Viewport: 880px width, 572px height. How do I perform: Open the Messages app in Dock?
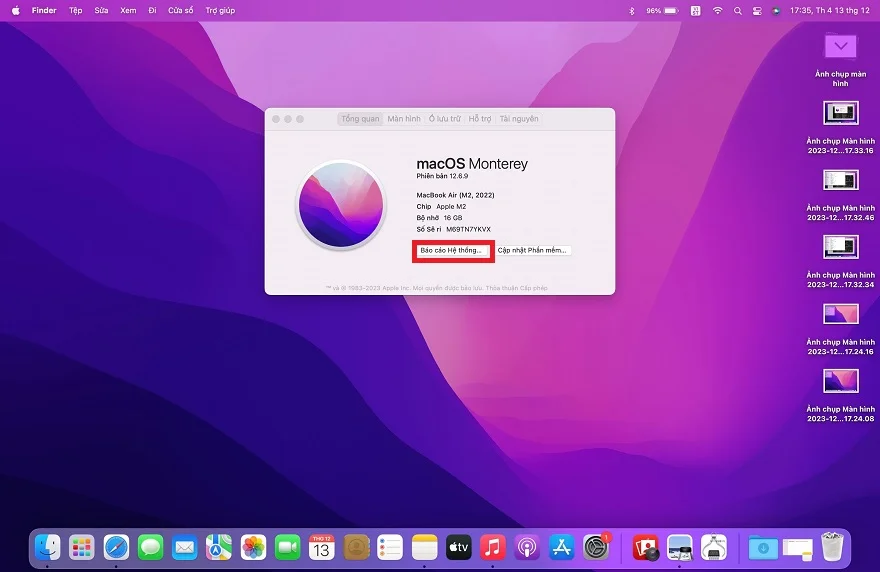150,547
